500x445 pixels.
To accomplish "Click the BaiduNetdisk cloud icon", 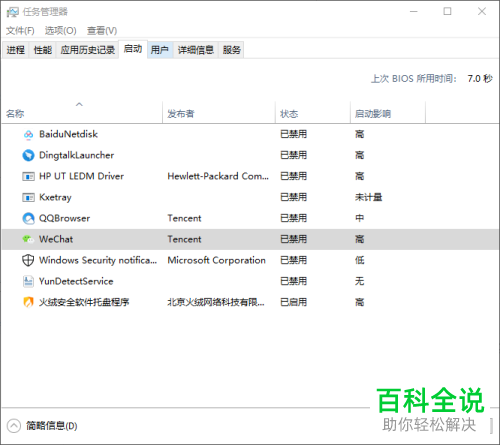I will coord(28,134).
